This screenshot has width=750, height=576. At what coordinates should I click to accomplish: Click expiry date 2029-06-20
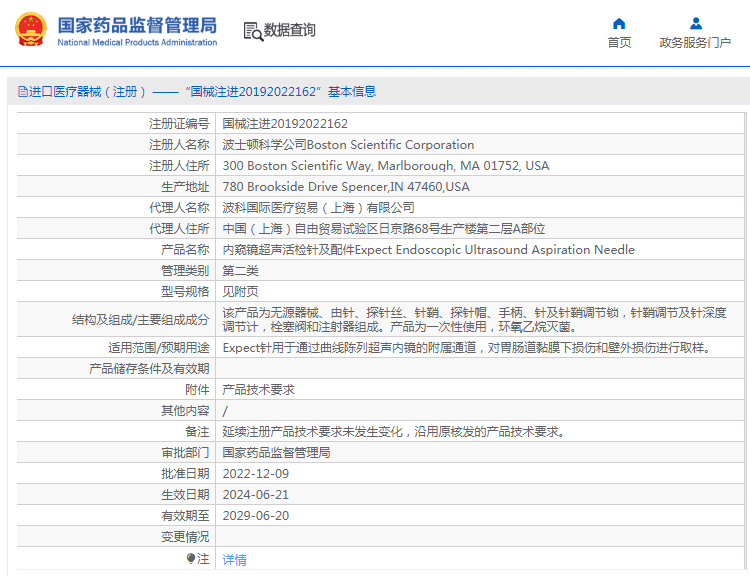pos(255,516)
